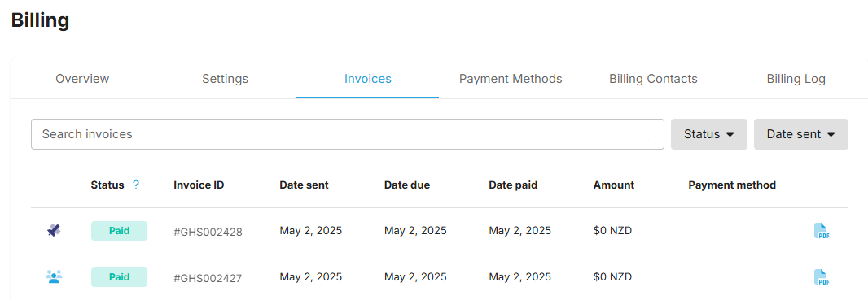
Task: Open the Date sent sort dropdown
Action: [x=801, y=134]
